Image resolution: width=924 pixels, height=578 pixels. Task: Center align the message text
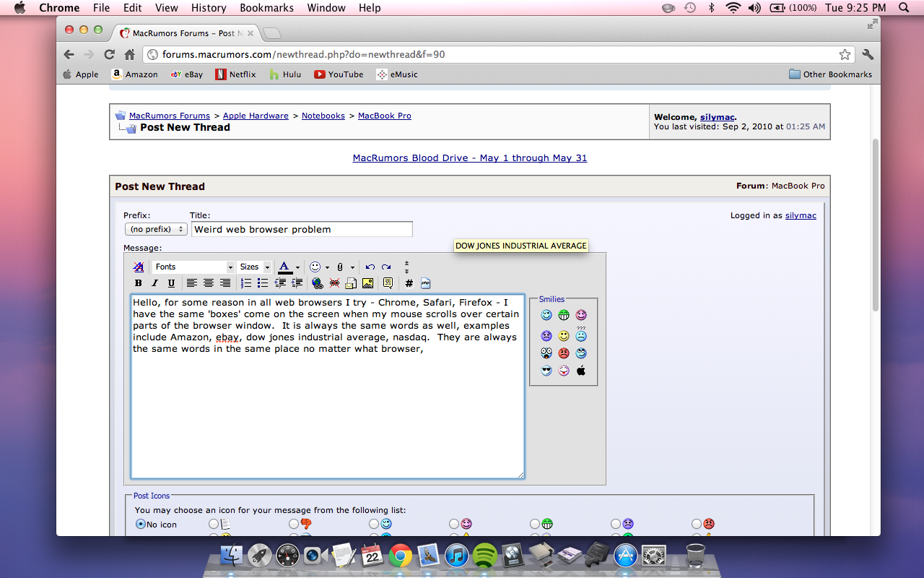click(209, 283)
